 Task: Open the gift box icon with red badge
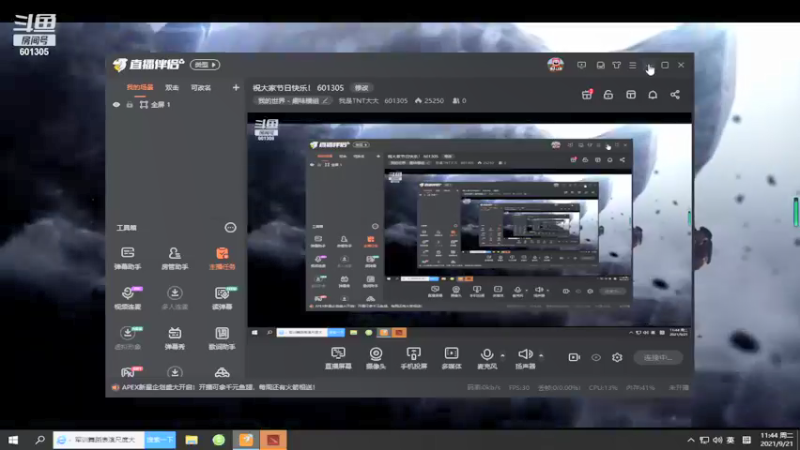coord(587,94)
